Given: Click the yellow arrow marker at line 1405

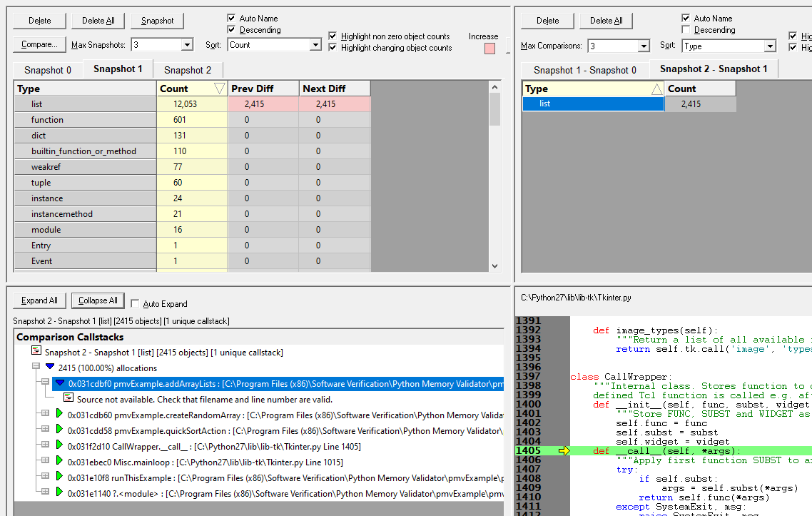Looking at the screenshot, I should point(564,450).
